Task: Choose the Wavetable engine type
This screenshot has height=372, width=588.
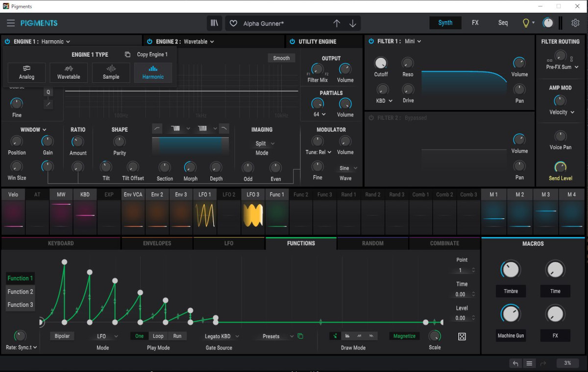Action: pos(69,72)
